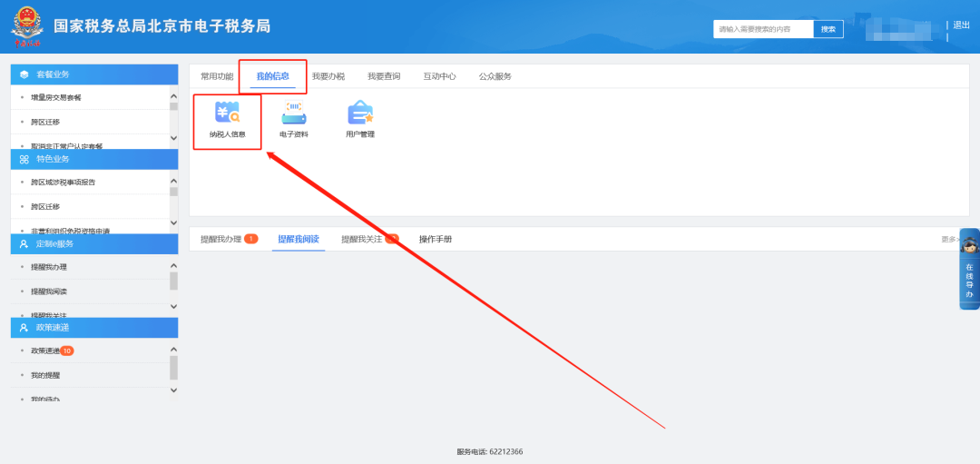Viewport: 980px width, 464px height.
Task: Open 增量房交易套餐 in 套餐业务
Action: pyautogui.click(x=55, y=97)
